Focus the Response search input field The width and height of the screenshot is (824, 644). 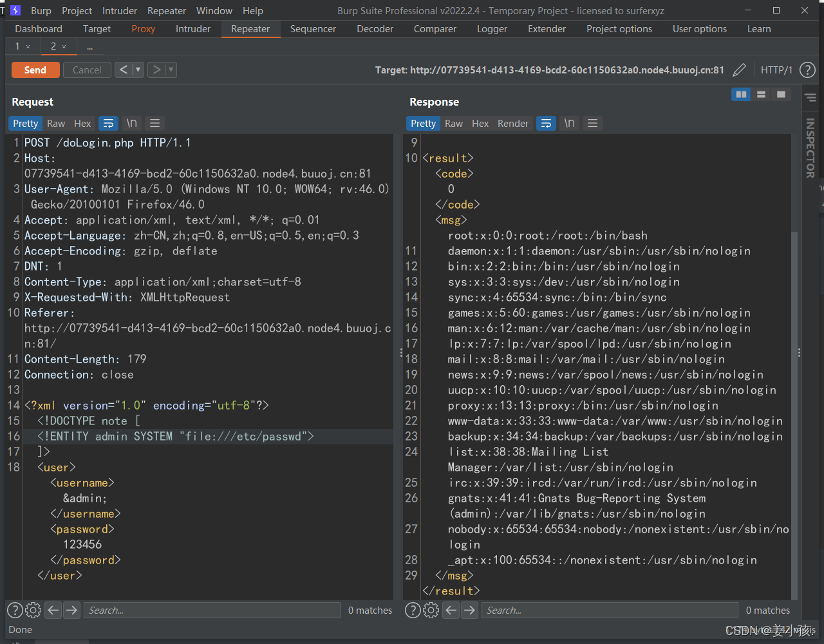pos(610,611)
